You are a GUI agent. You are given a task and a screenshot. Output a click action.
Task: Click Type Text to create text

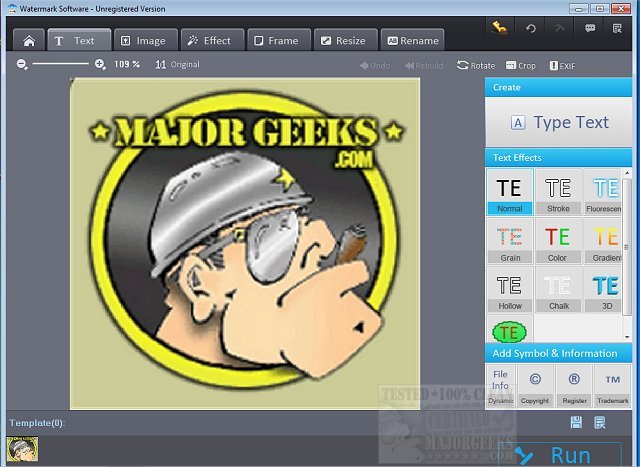[558, 122]
